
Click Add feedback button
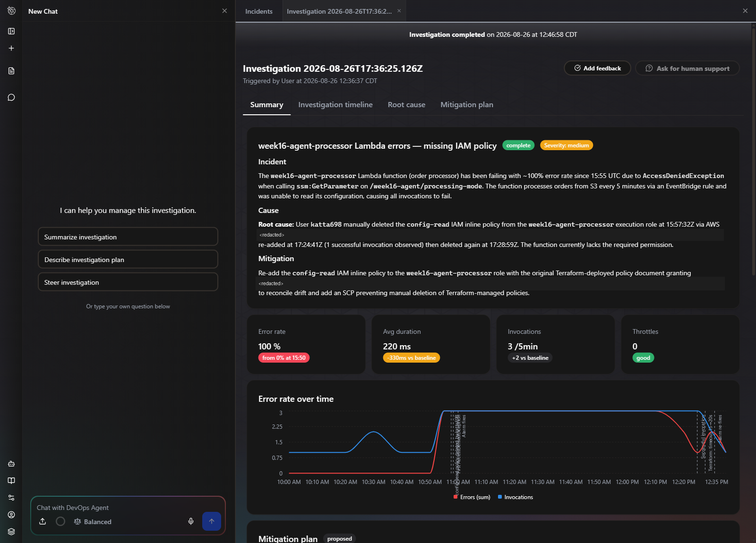pos(597,68)
